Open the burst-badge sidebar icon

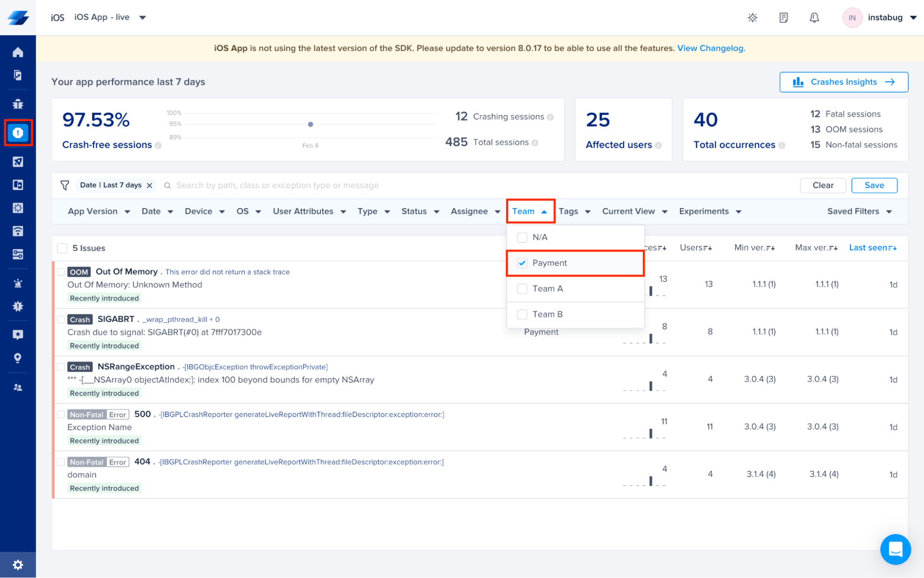click(x=18, y=306)
